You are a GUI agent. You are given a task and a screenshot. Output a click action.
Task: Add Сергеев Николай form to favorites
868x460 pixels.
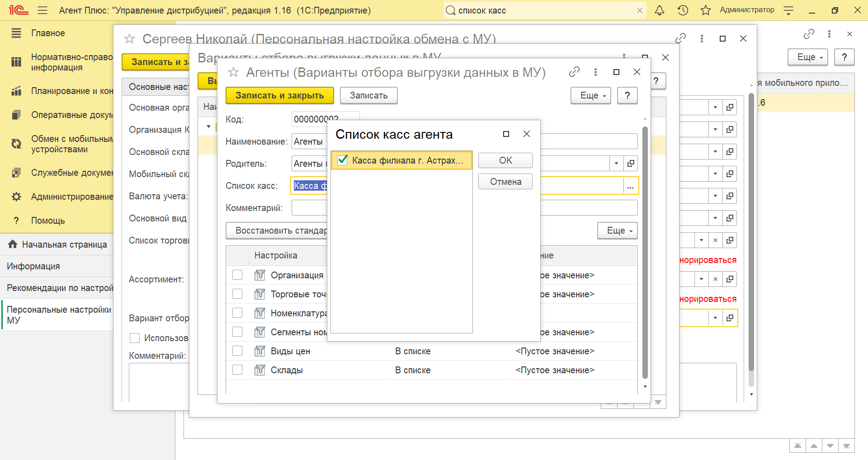[129, 39]
